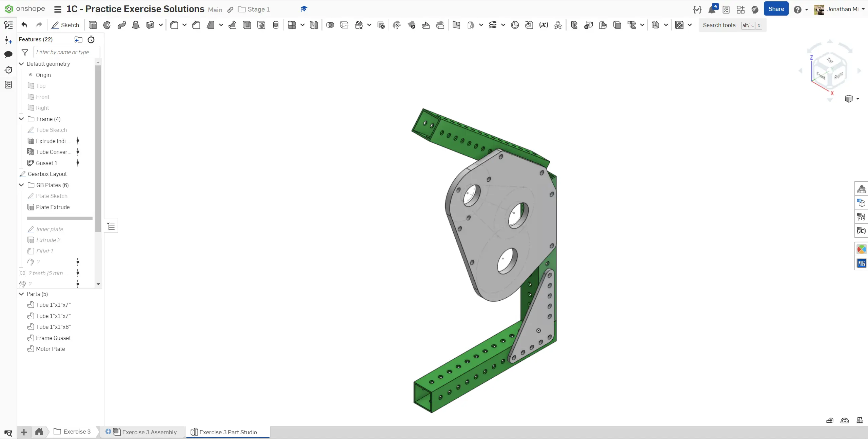
Task: Open the variable (x) tool
Action: [x=544, y=25]
